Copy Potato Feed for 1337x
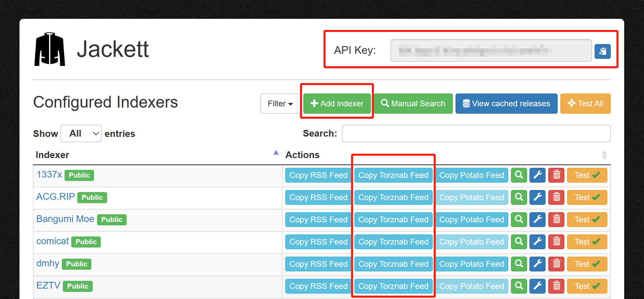Screen dimensions: 644x299 [x=472, y=175]
